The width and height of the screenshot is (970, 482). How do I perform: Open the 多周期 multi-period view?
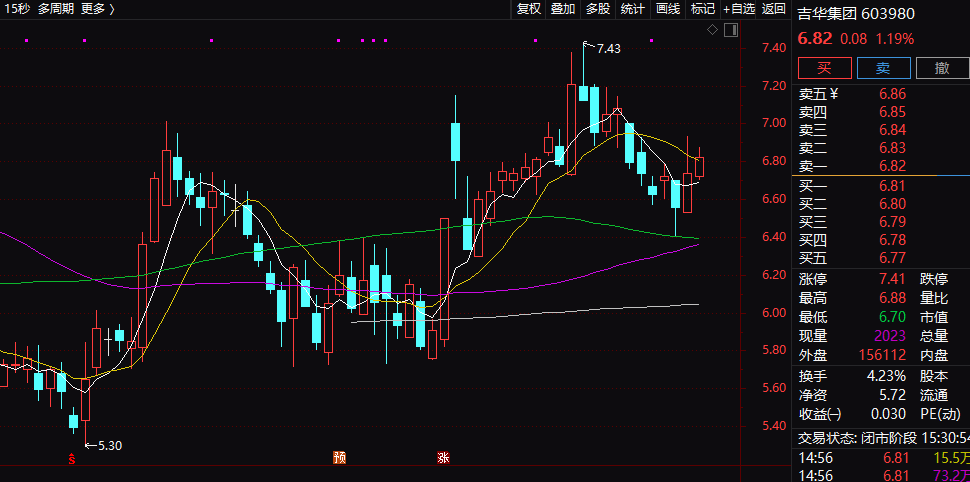(x=55, y=9)
